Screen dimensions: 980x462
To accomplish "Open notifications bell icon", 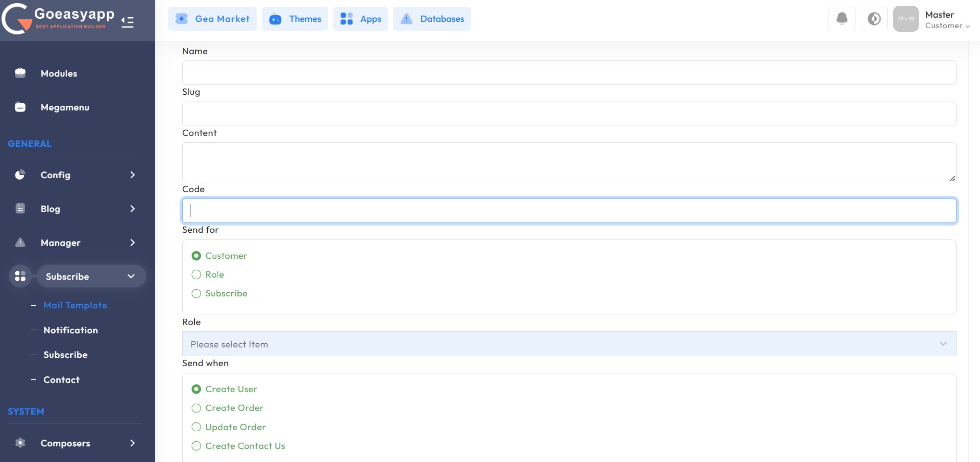I will point(841,19).
